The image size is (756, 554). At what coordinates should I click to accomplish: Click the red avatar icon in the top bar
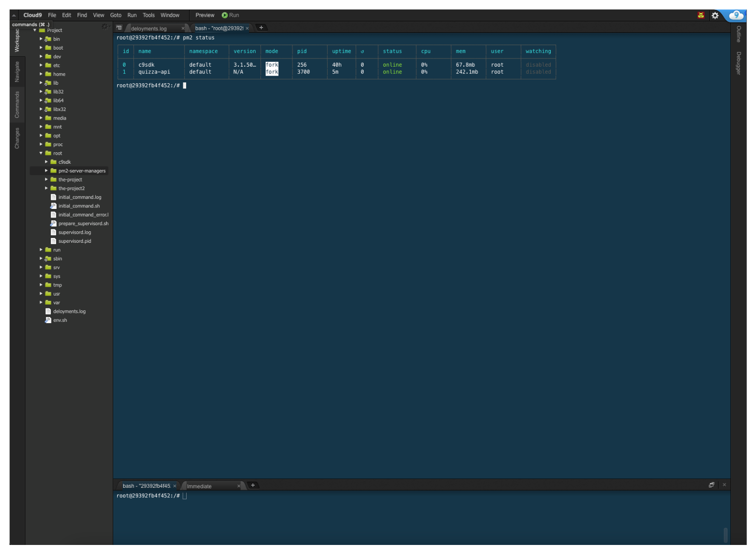point(701,15)
